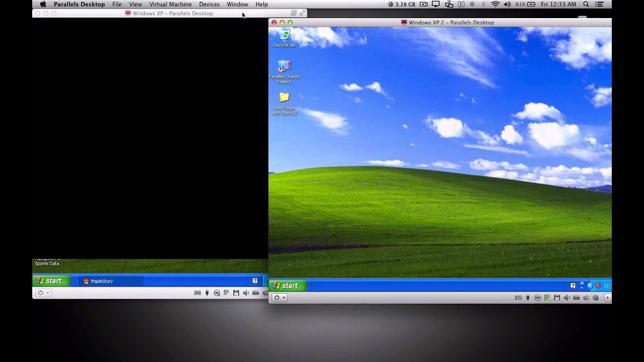Click notification bell menu bar icon

[472, 4]
